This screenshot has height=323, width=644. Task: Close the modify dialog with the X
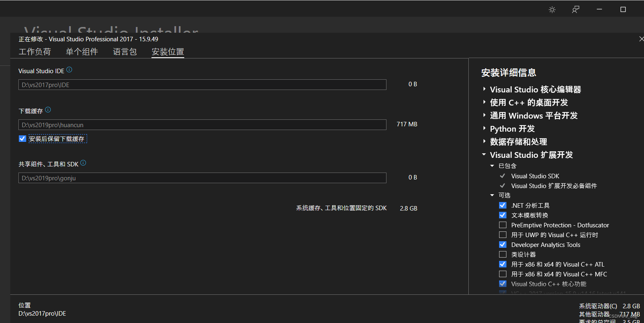(641, 39)
